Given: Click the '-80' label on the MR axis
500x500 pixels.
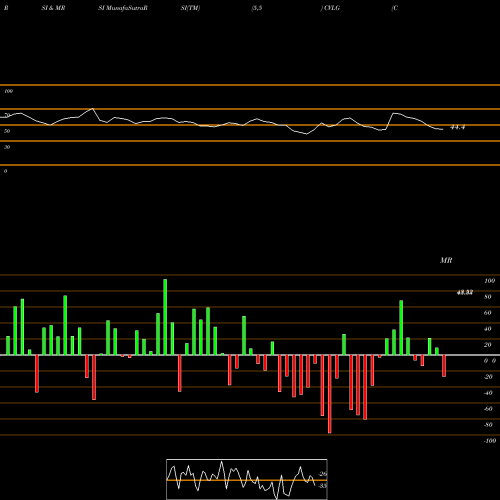Looking at the screenshot, I should click(488, 425).
